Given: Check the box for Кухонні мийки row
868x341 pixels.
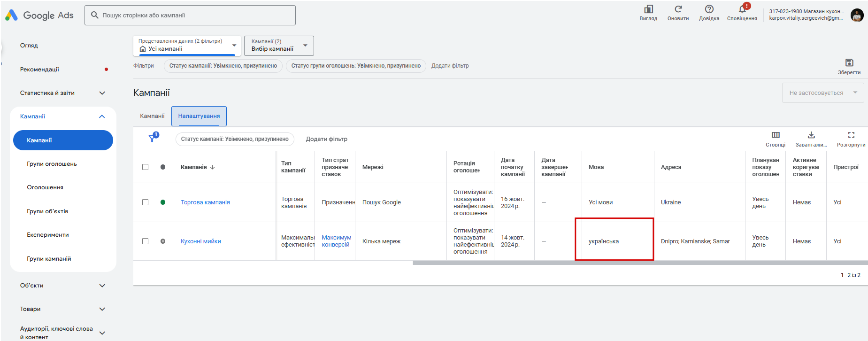Looking at the screenshot, I should coord(145,241).
